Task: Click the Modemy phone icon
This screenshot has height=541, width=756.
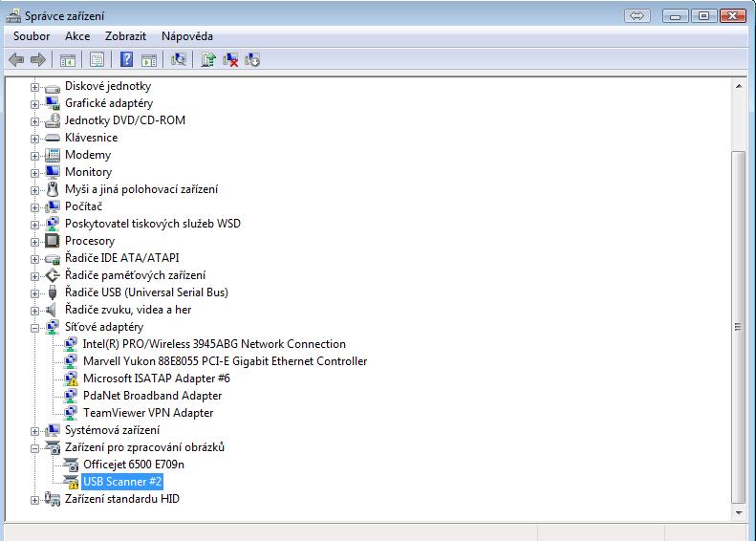Action: [52, 155]
